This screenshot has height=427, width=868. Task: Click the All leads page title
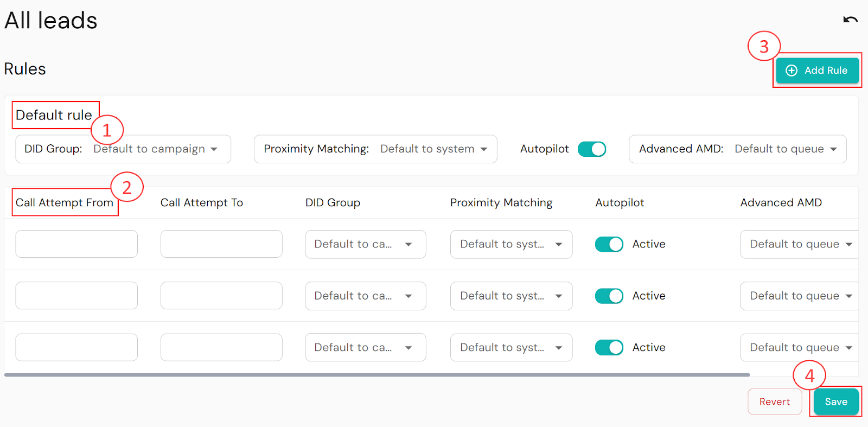click(x=51, y=21)
